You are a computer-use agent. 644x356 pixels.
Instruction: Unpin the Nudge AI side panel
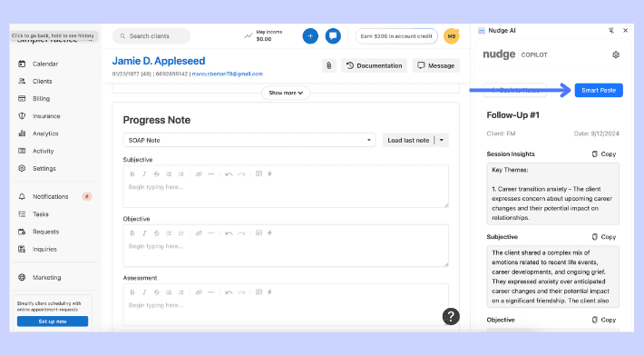tap(611, 30)
